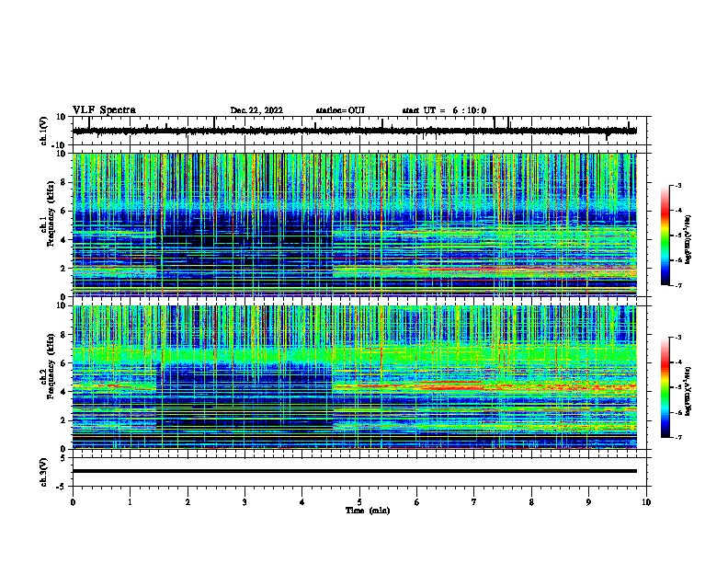Click the 'ch.3(V)' axis label

[x=44, y=472]
